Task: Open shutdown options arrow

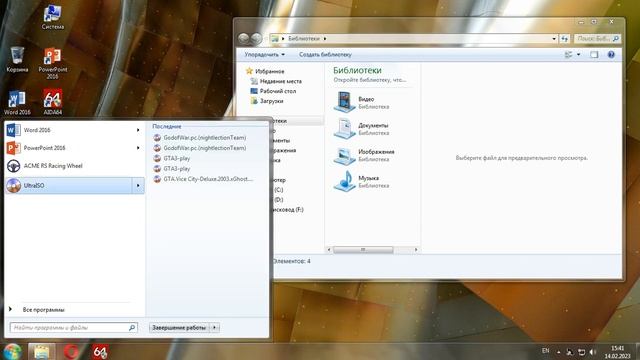Action: (x=214, y=327)
